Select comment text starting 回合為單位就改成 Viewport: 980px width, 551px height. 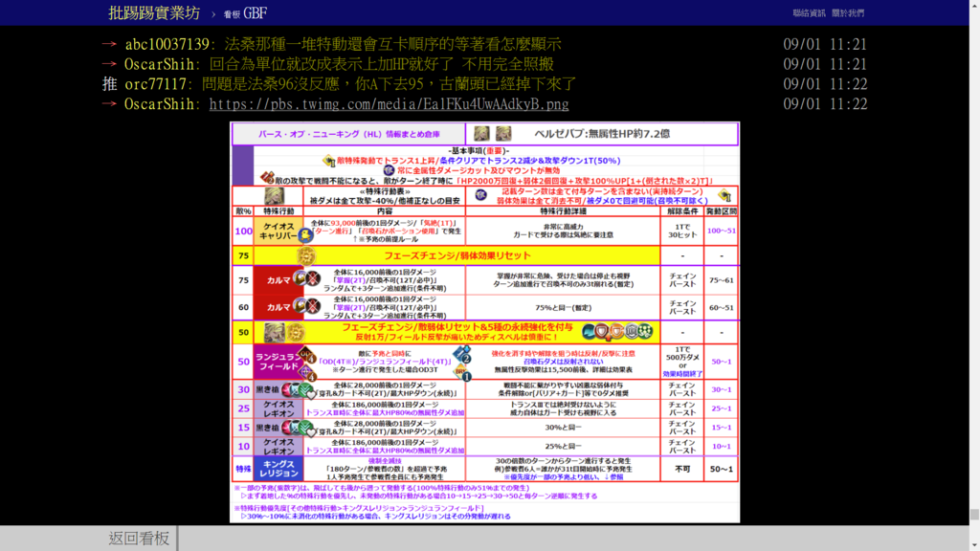pyautogui.click(x=381, y=64)
